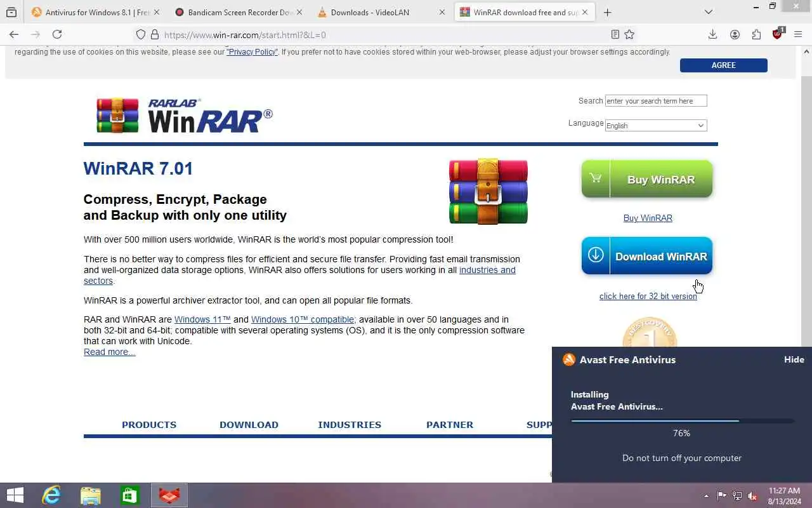Click the network tray icon
Screen dimensions: 812x508
[x=737, y=496]
